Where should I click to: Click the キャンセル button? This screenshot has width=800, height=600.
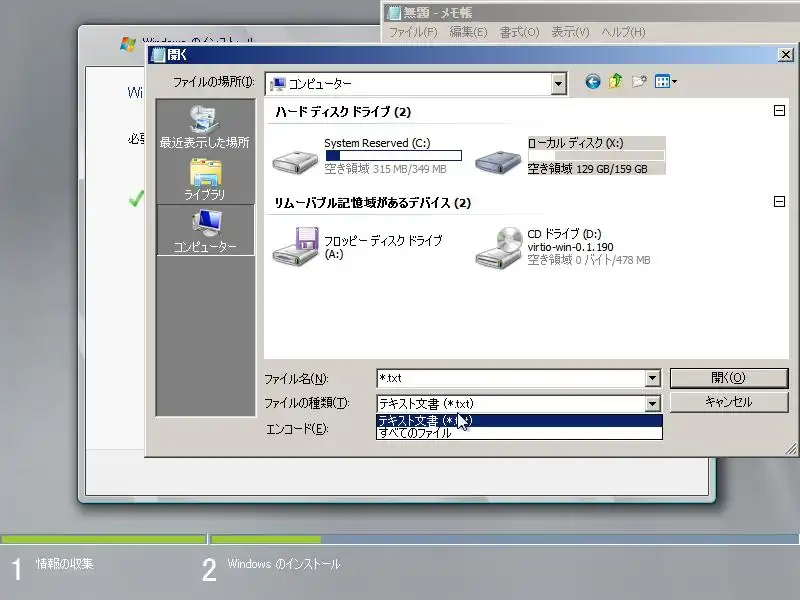pyautogui.click(x=729, y=402)
